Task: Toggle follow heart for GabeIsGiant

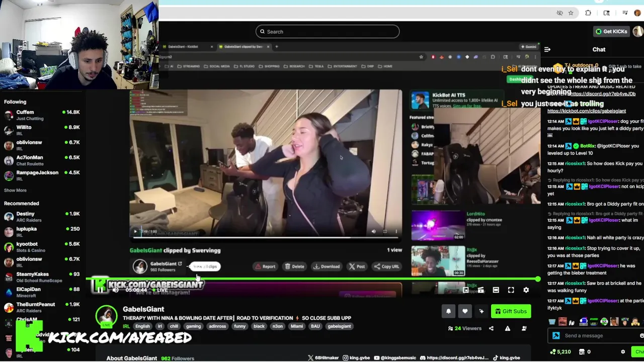Action: 465,311
